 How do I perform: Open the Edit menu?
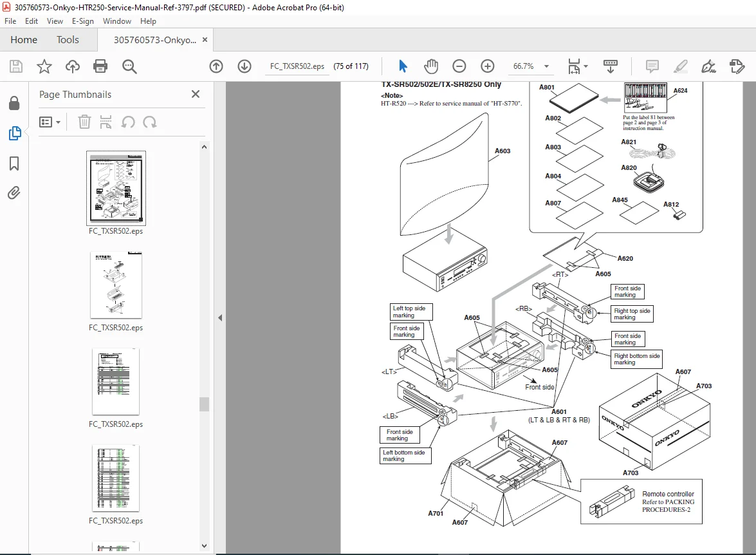(x=32, y=21)
